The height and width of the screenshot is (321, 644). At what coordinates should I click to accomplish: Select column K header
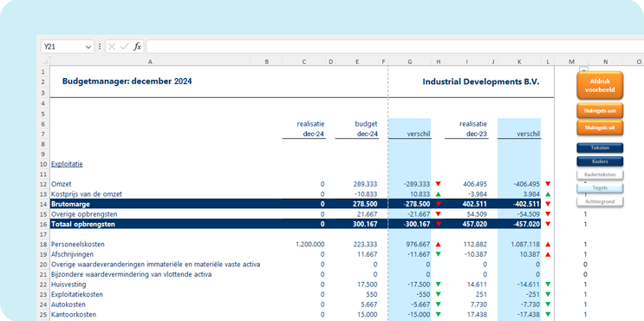coord(519,62)
